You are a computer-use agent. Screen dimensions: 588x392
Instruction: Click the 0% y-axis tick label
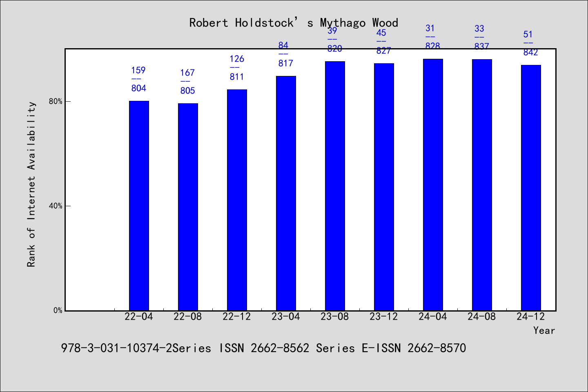pyautogui.click(x=58, y=310)
